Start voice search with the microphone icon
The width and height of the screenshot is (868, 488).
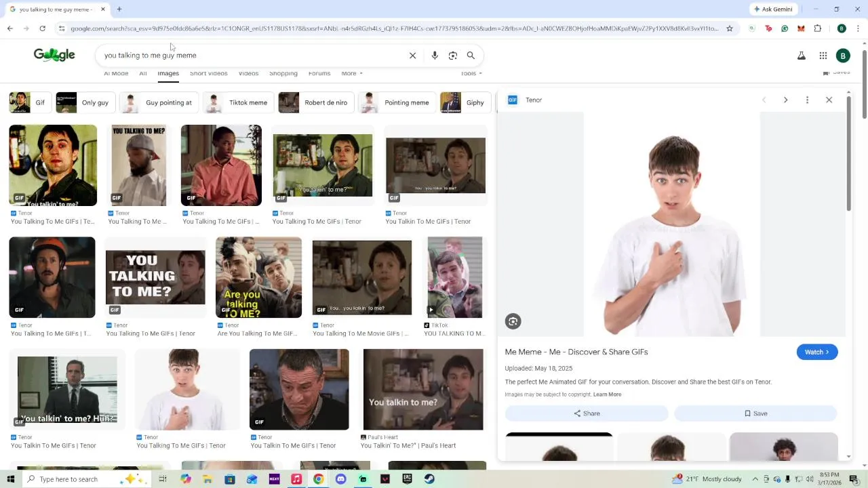tap(435, 56)
